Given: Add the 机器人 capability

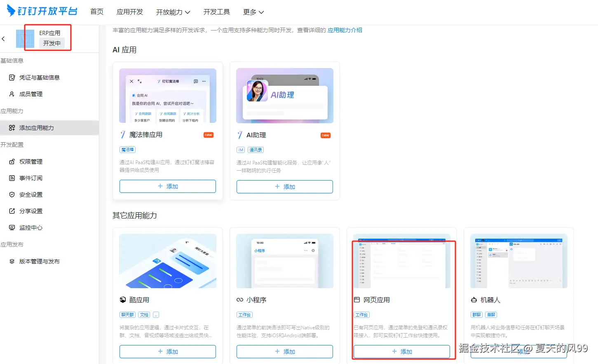Looking at the screenshot, I should (518, 352).
